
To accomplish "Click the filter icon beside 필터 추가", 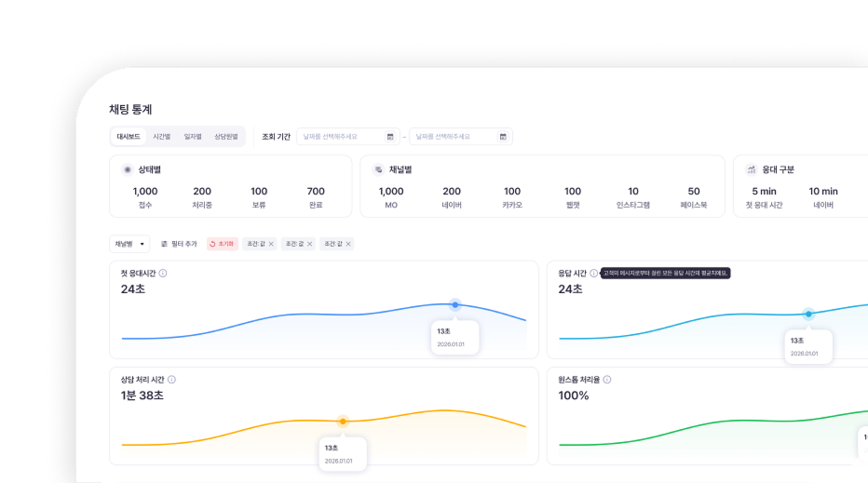I will click(x=164, y=244).
